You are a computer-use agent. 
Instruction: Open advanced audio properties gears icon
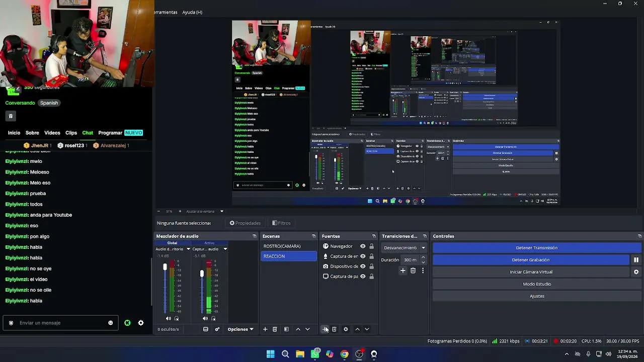(x=217, y=329)
